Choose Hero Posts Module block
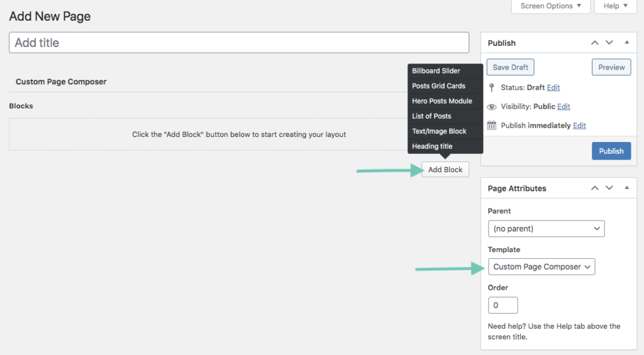Image resolution: width=644 pixels, height=355 pixels. [x=445, y=101]
